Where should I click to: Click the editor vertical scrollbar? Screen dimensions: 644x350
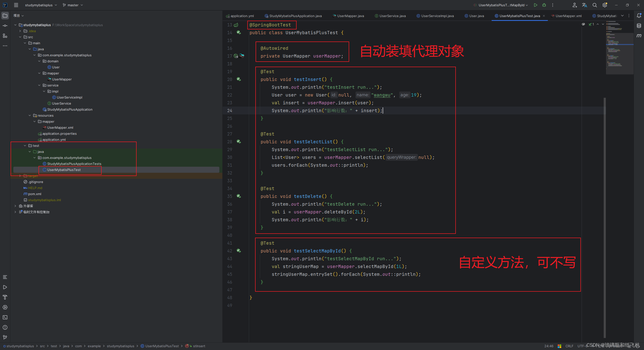tap(605, 217)
